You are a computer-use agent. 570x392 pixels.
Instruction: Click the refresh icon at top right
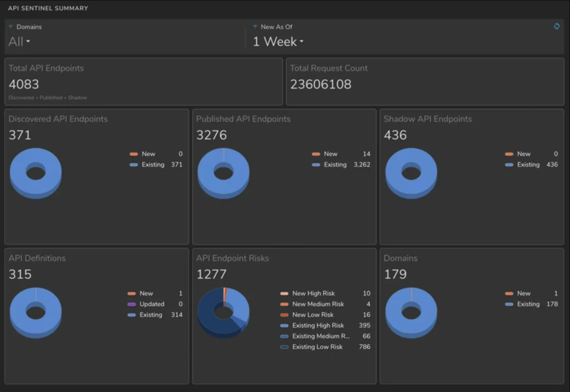click(557, 26)
